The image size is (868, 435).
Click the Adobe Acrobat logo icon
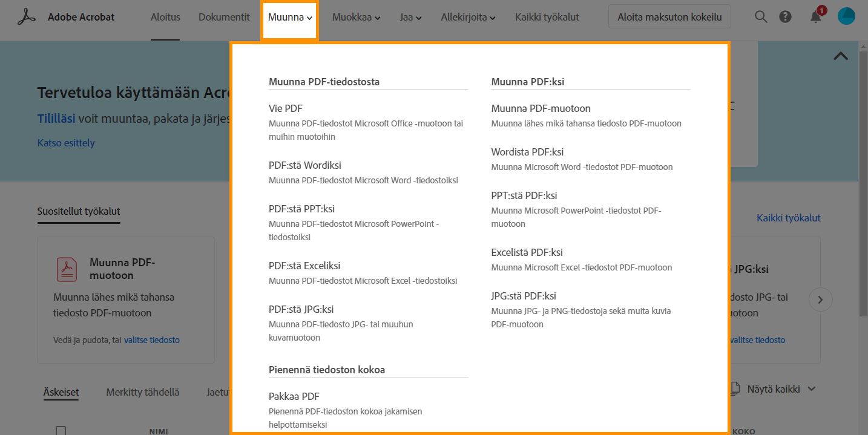click(27, 17)
